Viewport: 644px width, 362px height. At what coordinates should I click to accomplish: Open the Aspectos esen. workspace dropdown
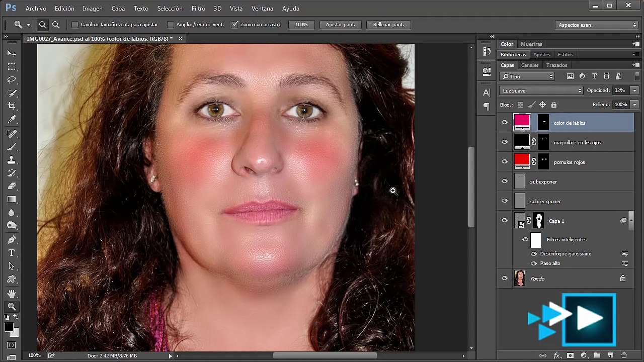[x=597, y=25]
